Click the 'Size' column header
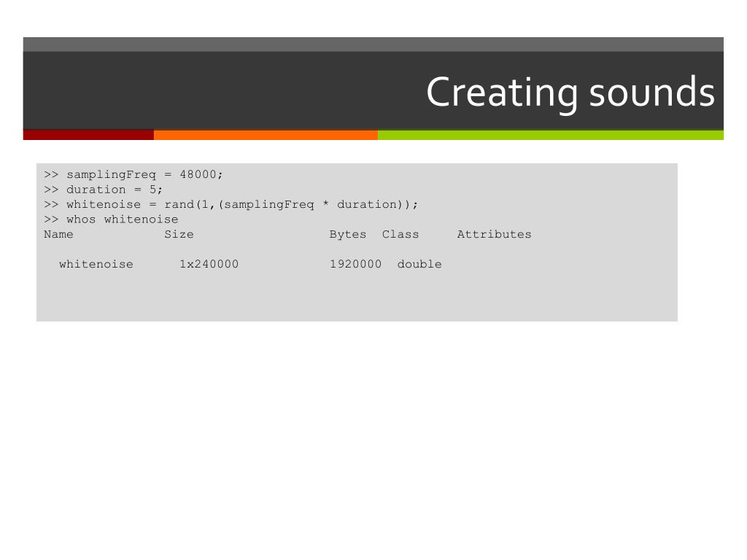The image size is (747, 560). click(179, 234)
